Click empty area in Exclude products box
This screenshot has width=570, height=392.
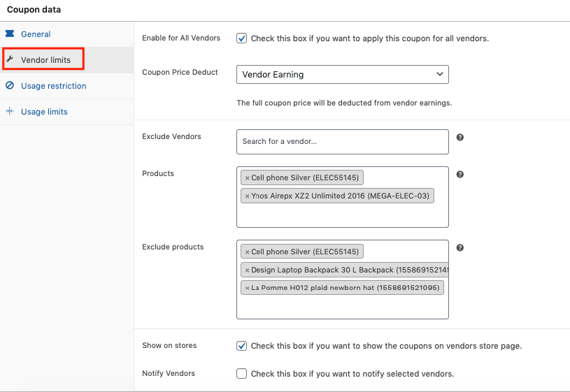pyautogui.click(x=343, y=307)
